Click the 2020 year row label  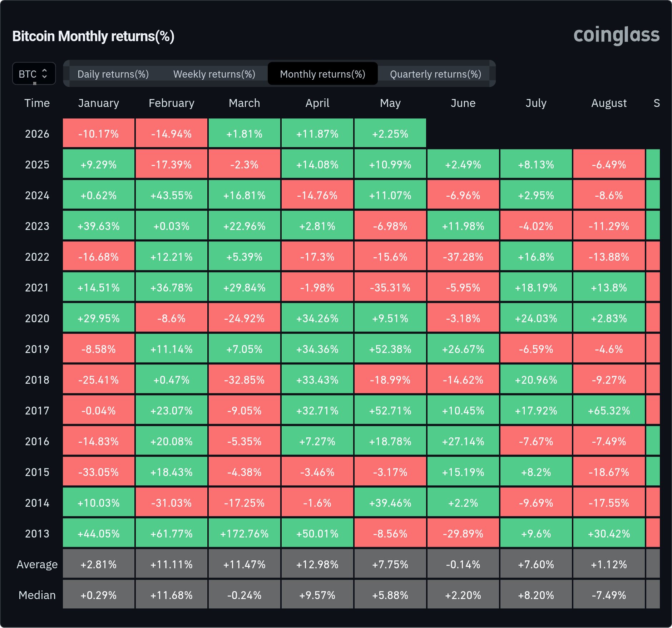37,318
